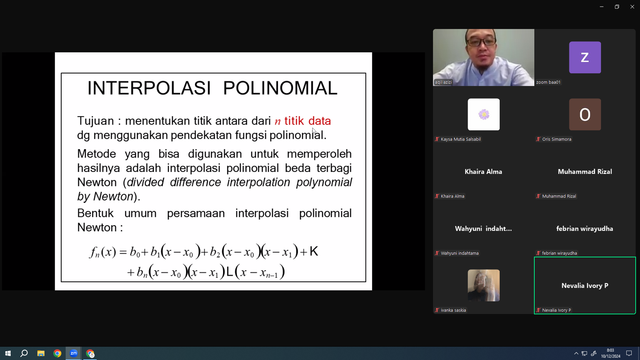Viewport: 640px width, 360px height.
Task: Open the Windows notification center
Action: (629, 353)
